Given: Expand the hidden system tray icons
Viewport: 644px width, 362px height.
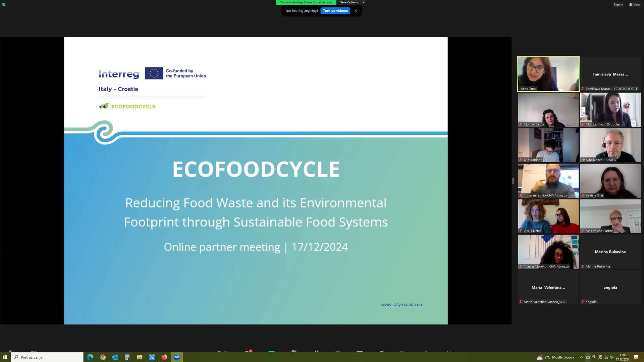Looking at the screenshot, I should point(582,357).
